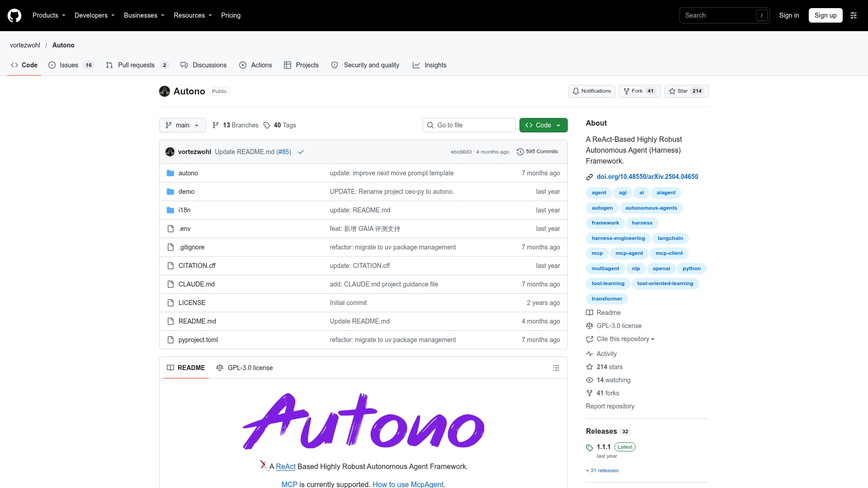Screen dimensions: 868x488
Task: Expand the Developers menu
Action: [94, 15]
